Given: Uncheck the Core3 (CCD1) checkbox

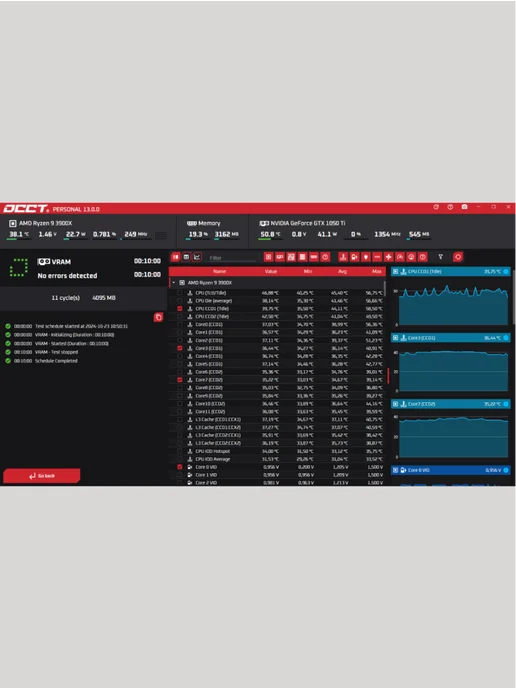Looking at the screenshot, I should point(179,348).
